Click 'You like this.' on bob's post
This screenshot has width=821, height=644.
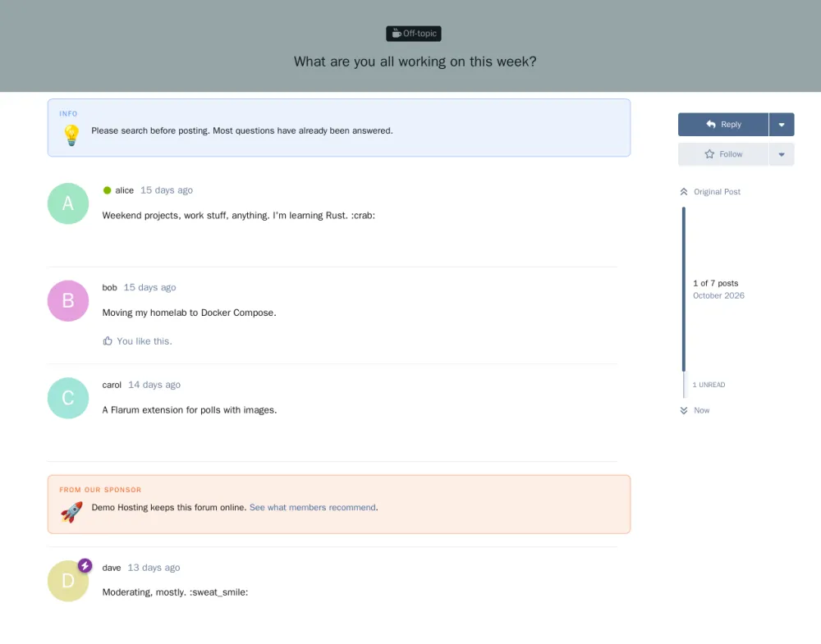(144, 341)
